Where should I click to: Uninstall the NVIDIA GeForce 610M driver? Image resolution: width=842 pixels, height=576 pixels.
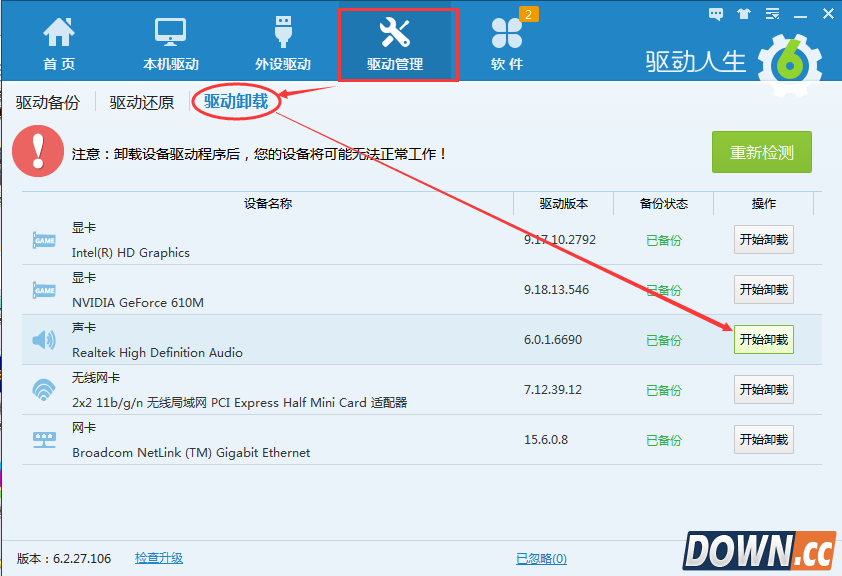click(x=763, y=290)
